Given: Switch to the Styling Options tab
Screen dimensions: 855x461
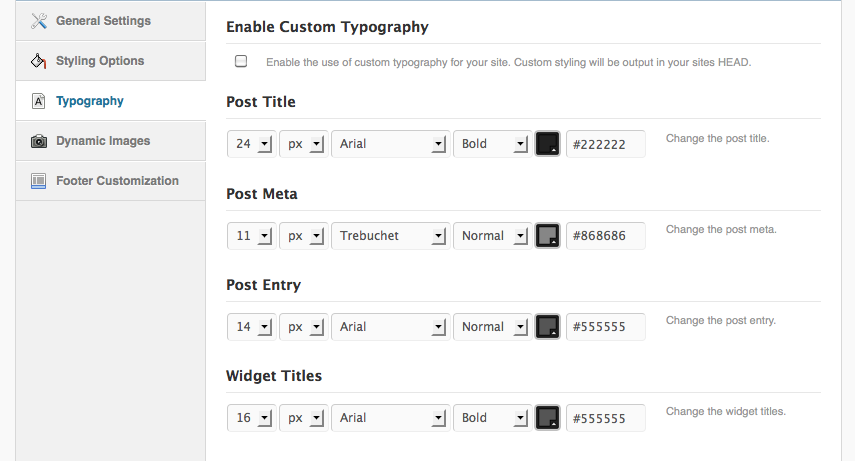Looking at the screenshot, I should 100,61.
